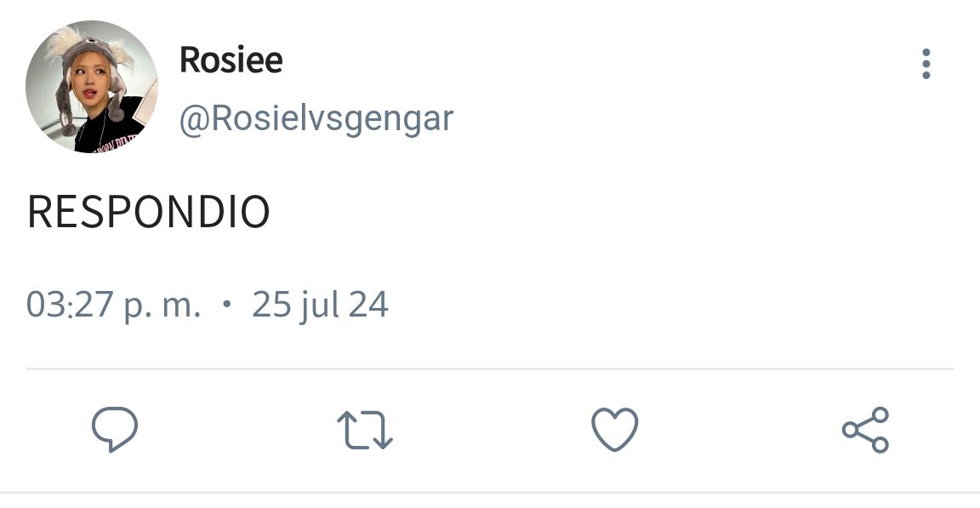
Task: Select the RESPONDIO tweet text
Action: click(x=149, y=212)
